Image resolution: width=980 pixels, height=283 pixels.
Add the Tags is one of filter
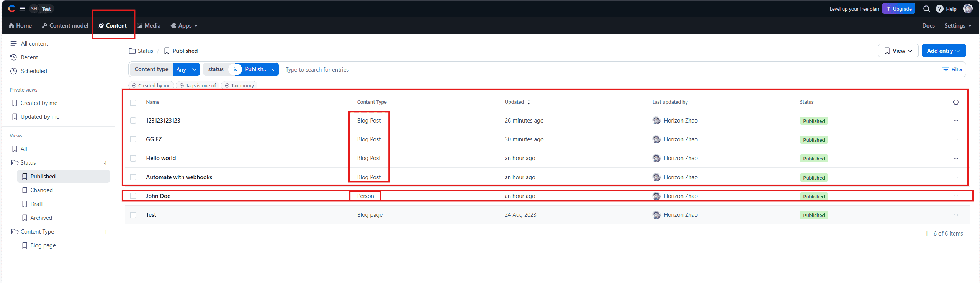(x=198, y=85)
